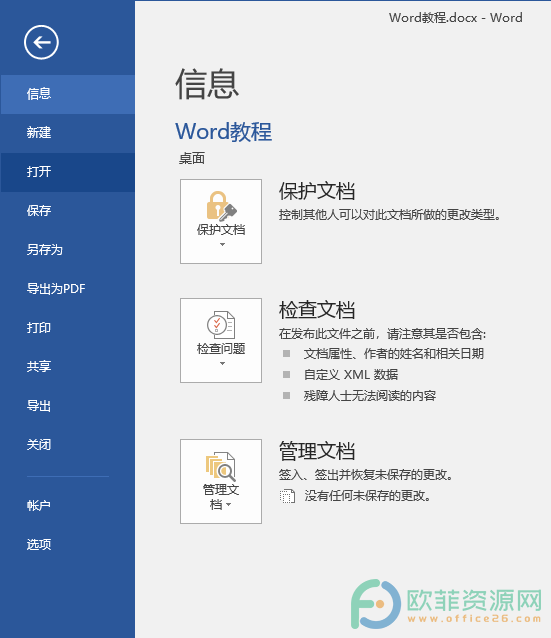Click text 在发布此文件之前，请注意其是否包含

coord(382,334)
